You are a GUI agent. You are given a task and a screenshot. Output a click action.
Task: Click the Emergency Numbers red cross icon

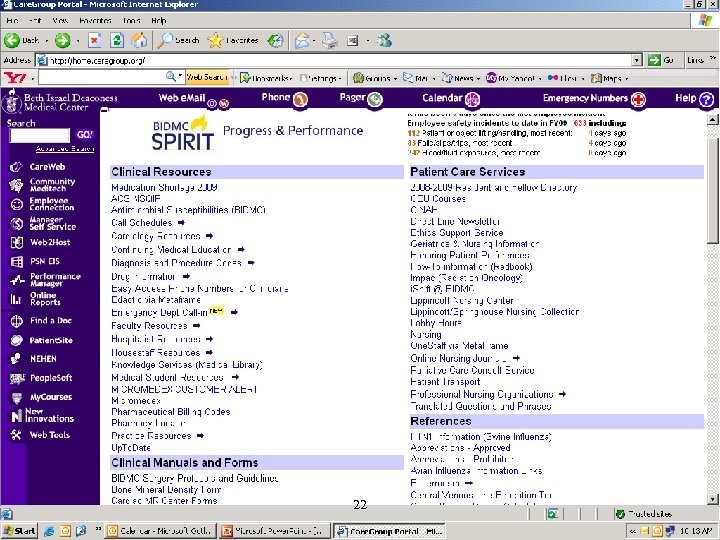click(638, 99)
